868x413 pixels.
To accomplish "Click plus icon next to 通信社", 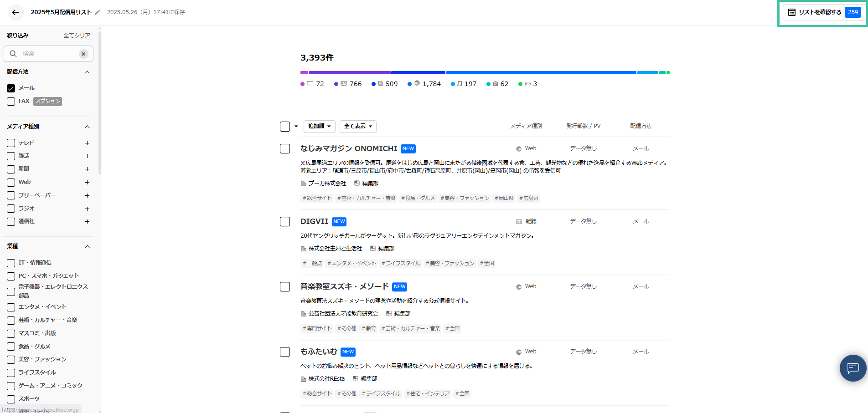I will point(87,221).
